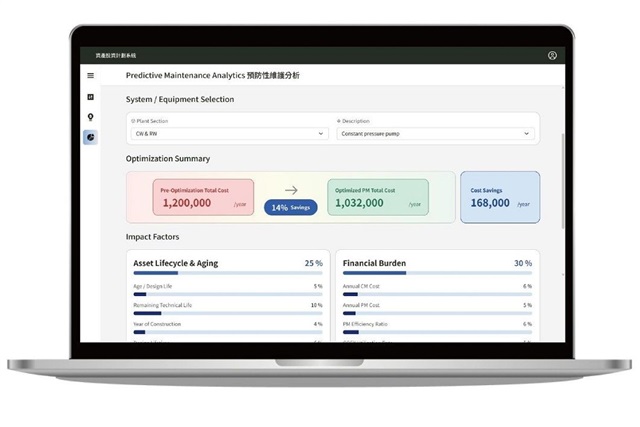Open the Plant Section dropdown

pyautogui.click(x=228, y=133)
